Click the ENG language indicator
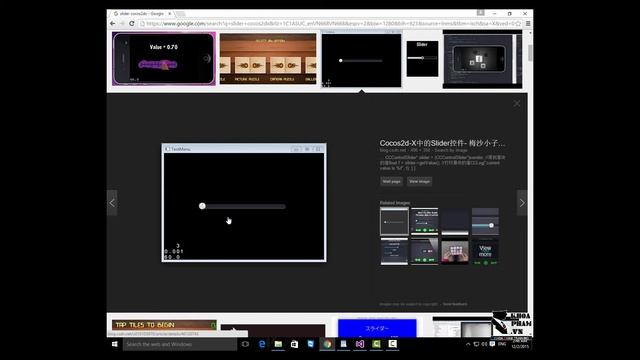Screen dimensions: 640x360 502,344
